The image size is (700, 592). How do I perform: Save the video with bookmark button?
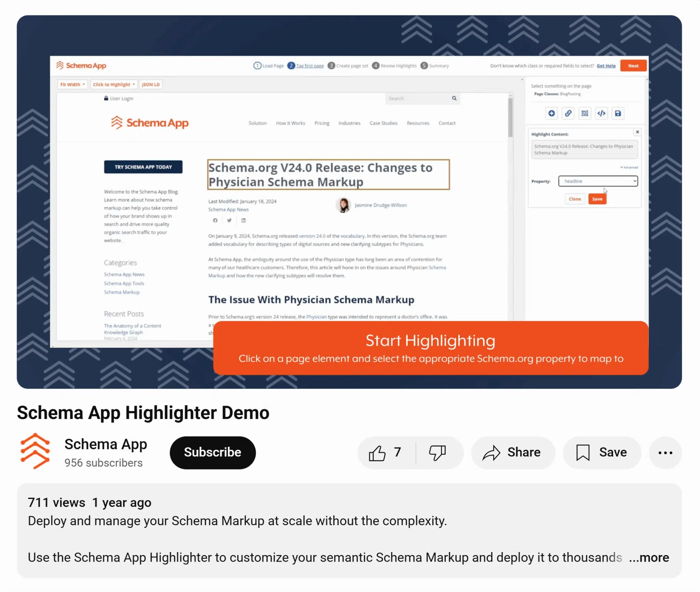(x=602, y=453)
